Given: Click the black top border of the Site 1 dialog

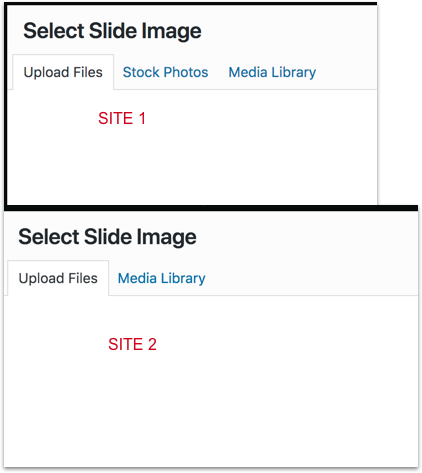Looking at the screenshot, I should click(191, 4).
